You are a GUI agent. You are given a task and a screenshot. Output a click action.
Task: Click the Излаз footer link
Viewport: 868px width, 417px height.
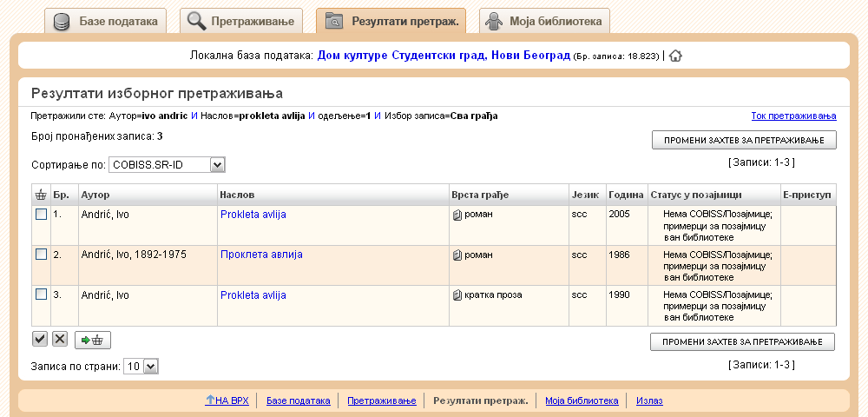[x=649, y=400]
